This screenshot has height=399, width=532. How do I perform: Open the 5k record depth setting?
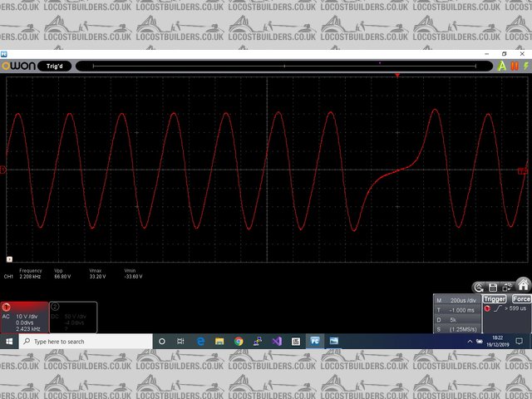point(455,319)
